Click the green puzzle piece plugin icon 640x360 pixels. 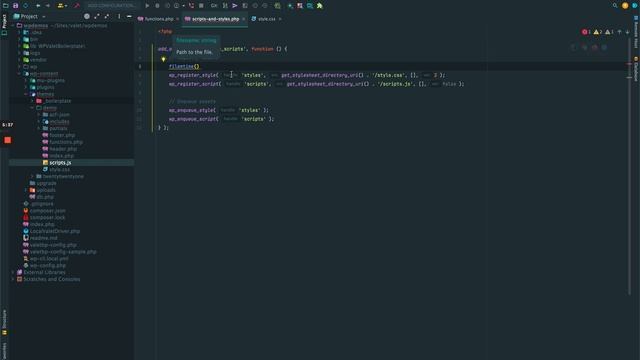coord(320,6)
